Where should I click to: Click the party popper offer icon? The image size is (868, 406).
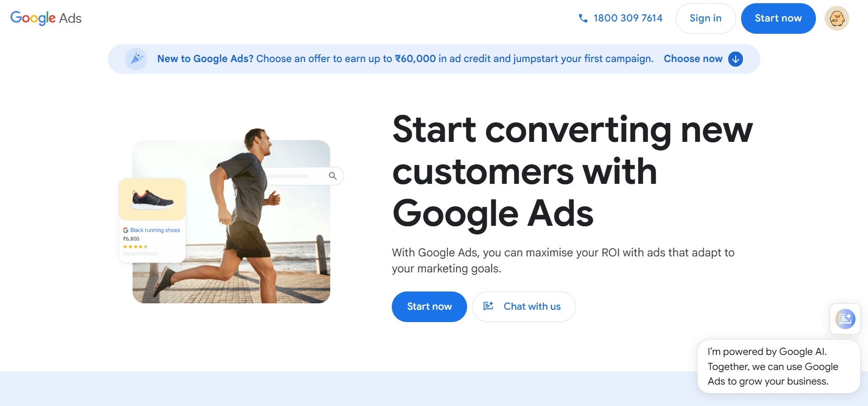tap(136, 59)
